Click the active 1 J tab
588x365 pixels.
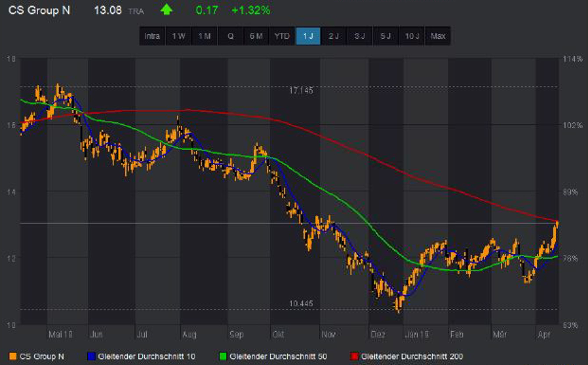(x=308, y=36)
